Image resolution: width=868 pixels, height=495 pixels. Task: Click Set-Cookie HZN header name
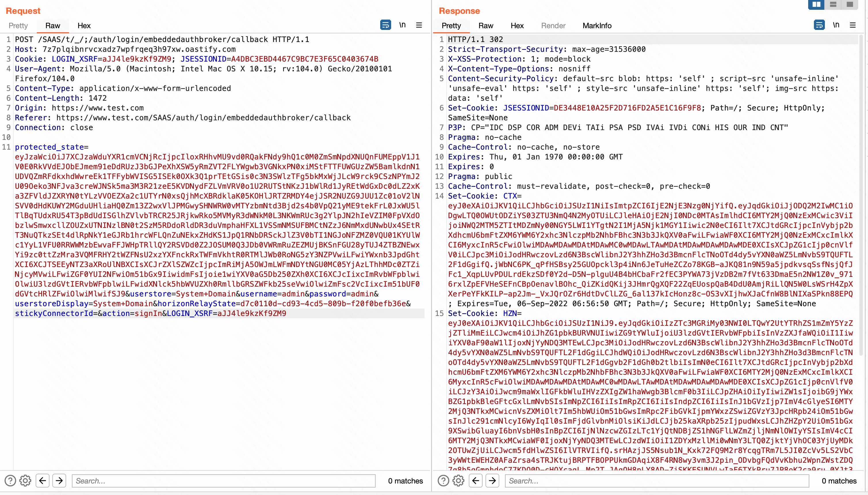coord(485,313)
